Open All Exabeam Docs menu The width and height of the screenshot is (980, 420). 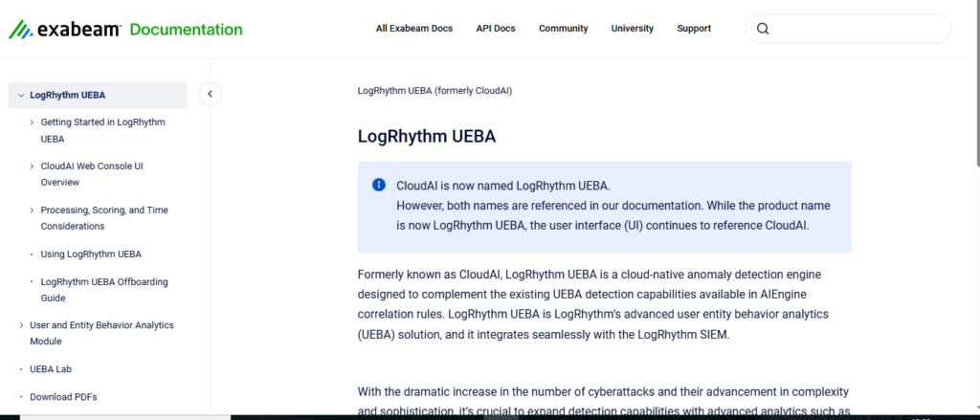414,28
